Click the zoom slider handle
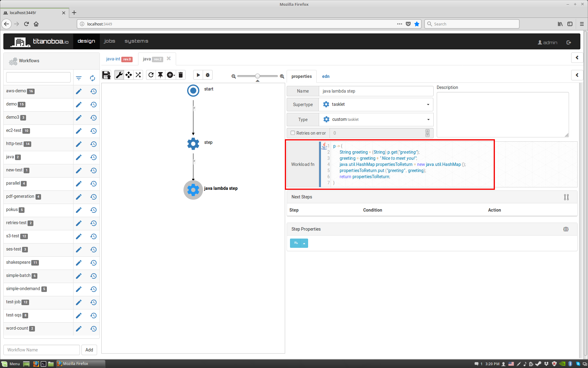 (x=258, y=76)
